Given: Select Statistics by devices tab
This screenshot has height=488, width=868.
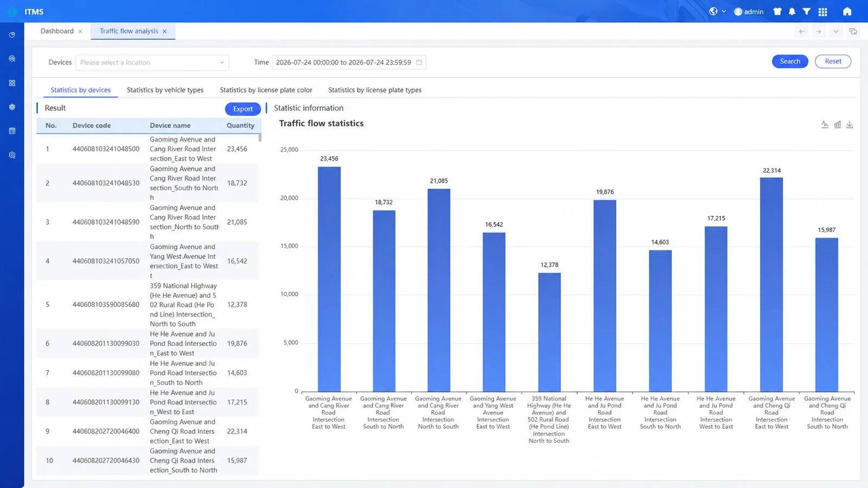Looking at the screenshot, I should pos(80,90).
